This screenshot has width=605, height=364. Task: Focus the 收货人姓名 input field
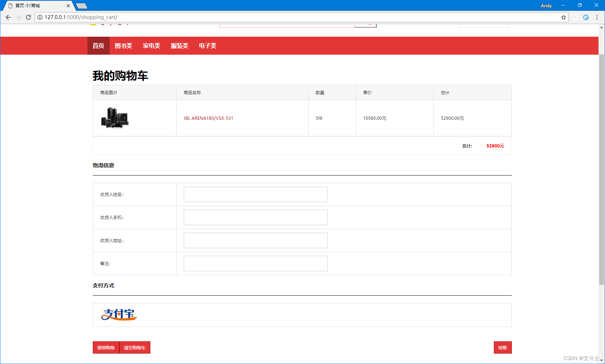click(256, 194)
